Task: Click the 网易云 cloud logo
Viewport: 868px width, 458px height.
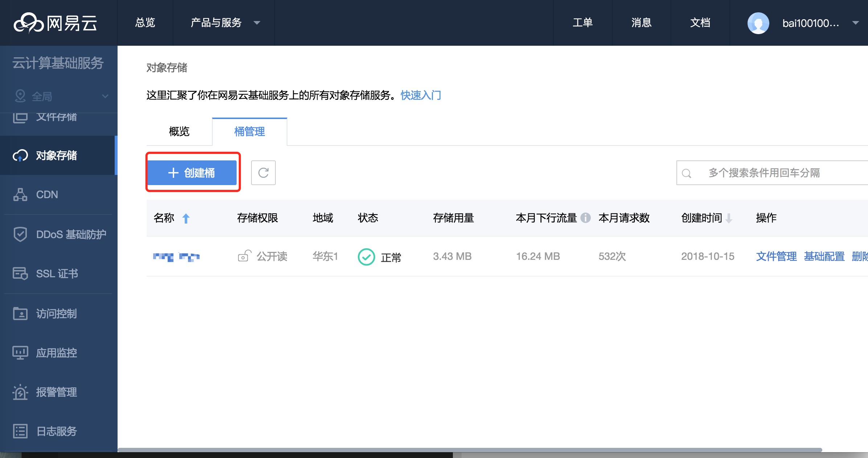Action: click(55, 23)
